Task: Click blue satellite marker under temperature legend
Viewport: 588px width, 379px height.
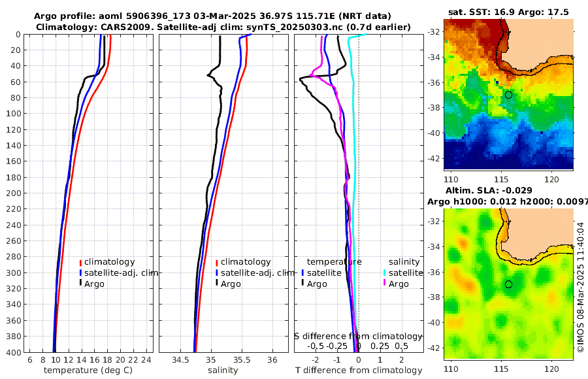Action: coord(302,273)
